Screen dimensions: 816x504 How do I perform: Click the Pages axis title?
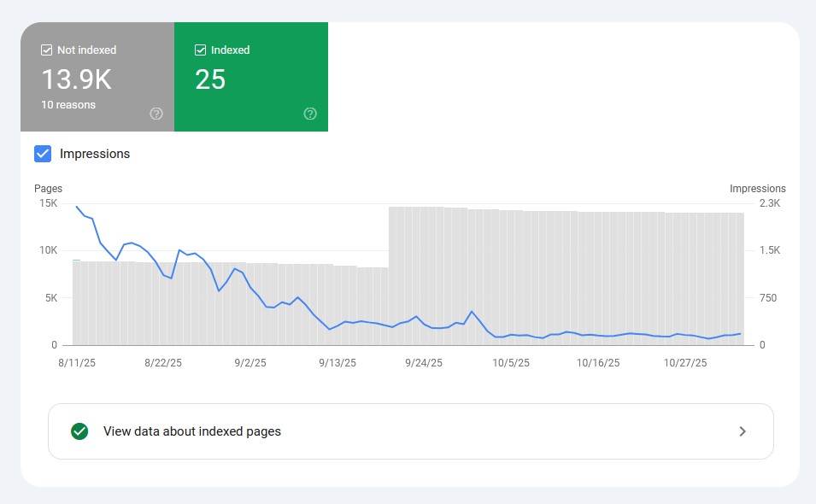pos(48,189)
